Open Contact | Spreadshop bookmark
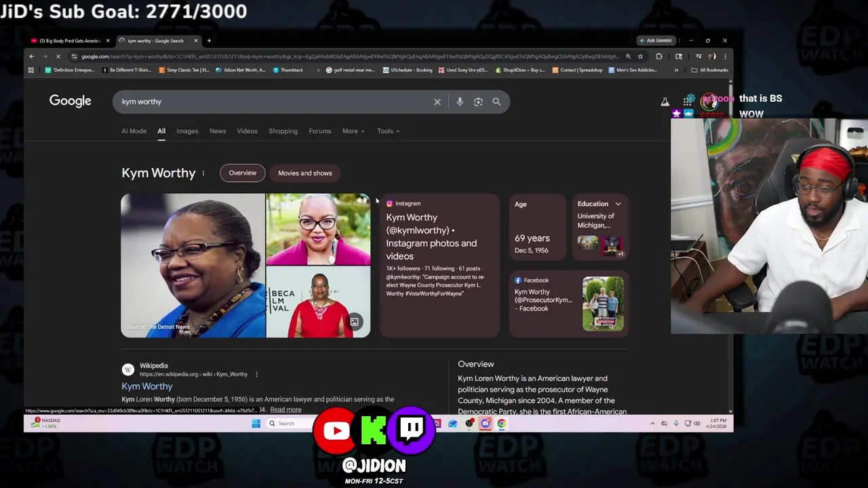The width and height of the screenshot is (868, 488). 578,70
